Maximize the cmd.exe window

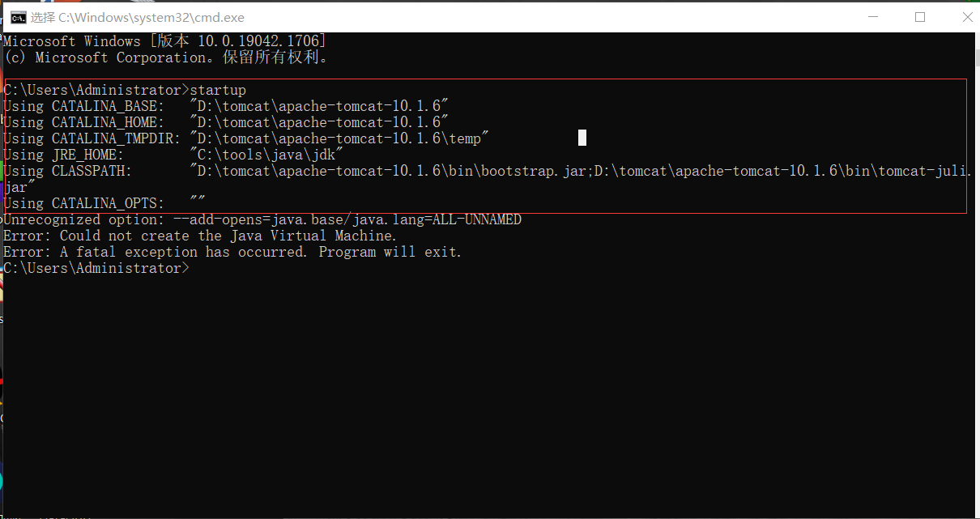(x=921, y=16)
